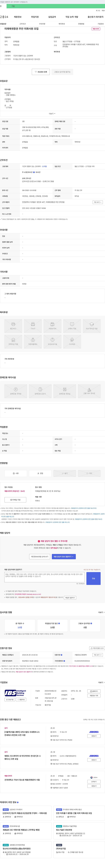Click the 이메일 지원 button

(x=15, y=500)
